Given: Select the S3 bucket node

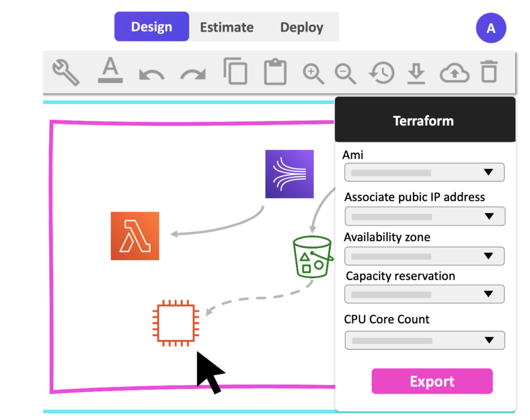Looking at the screenshot, I should [x=313, y=257].
